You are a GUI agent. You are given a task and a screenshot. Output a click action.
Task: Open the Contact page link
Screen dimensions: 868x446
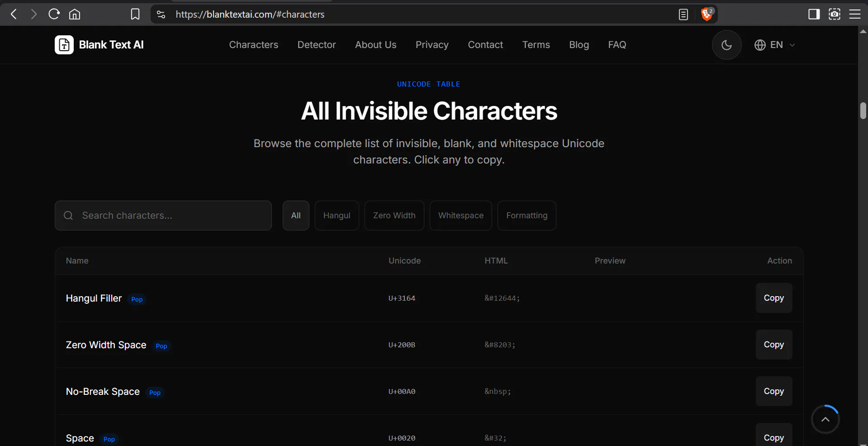point(485,45)
